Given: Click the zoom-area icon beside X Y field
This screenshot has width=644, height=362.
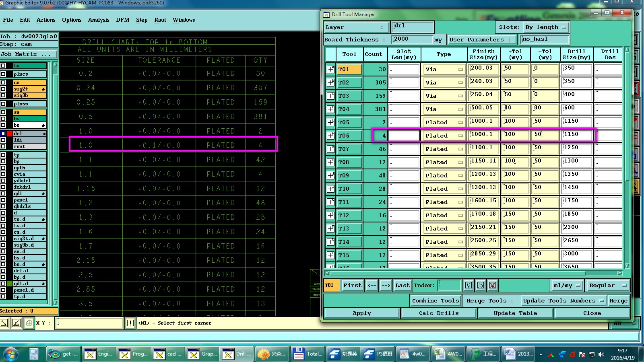Looking at the screenshot, I should point(4,323).
